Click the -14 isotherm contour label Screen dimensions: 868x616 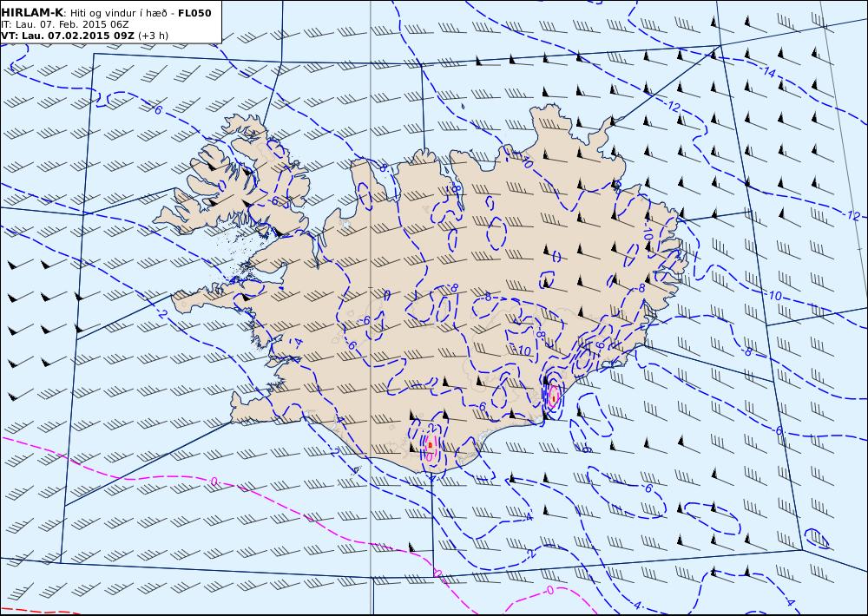769,71
